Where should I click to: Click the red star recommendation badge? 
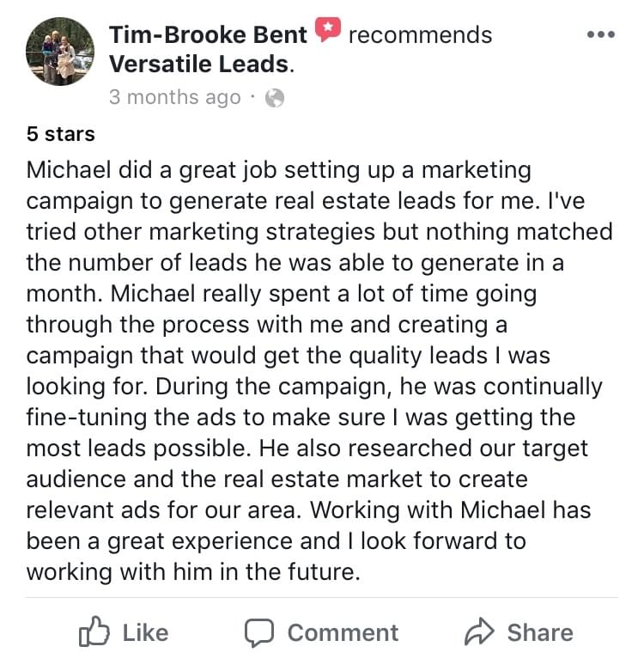(327, 29)
